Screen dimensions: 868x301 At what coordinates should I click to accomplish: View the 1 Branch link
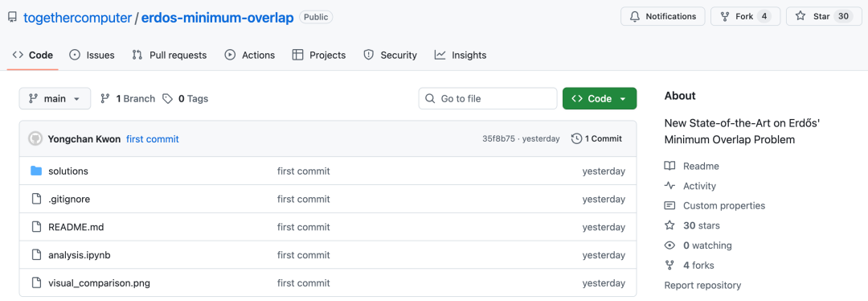128,99
